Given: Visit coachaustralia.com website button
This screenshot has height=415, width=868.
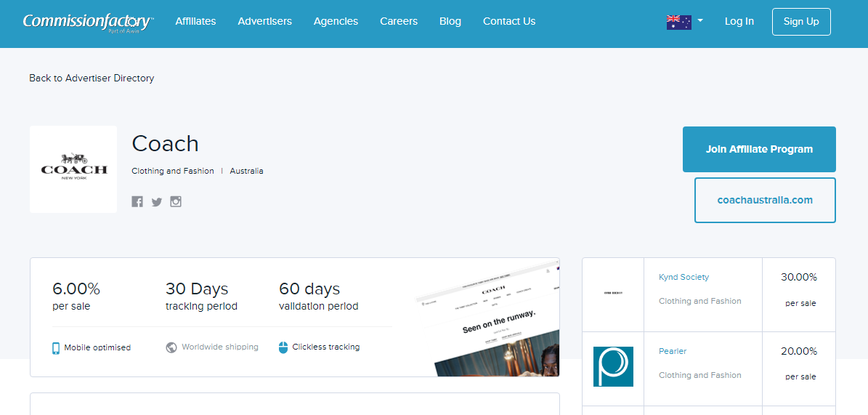Looking at the screenshot, I should (x=765, y=200).
